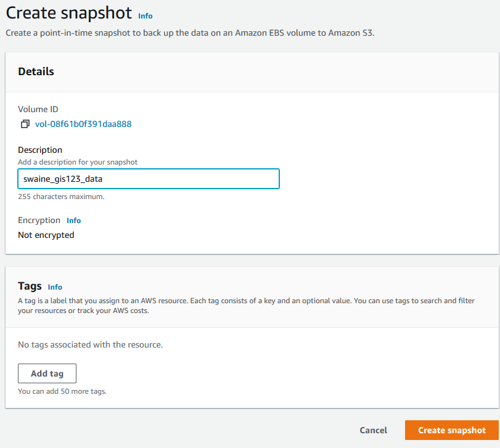
Task: Click '255 characters maximum.' hint text
Action: point(61,197)
